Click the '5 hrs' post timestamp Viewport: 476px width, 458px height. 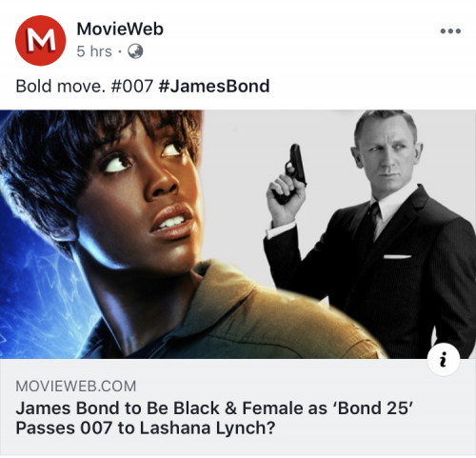pyautogui.click(x=94, y=51)
